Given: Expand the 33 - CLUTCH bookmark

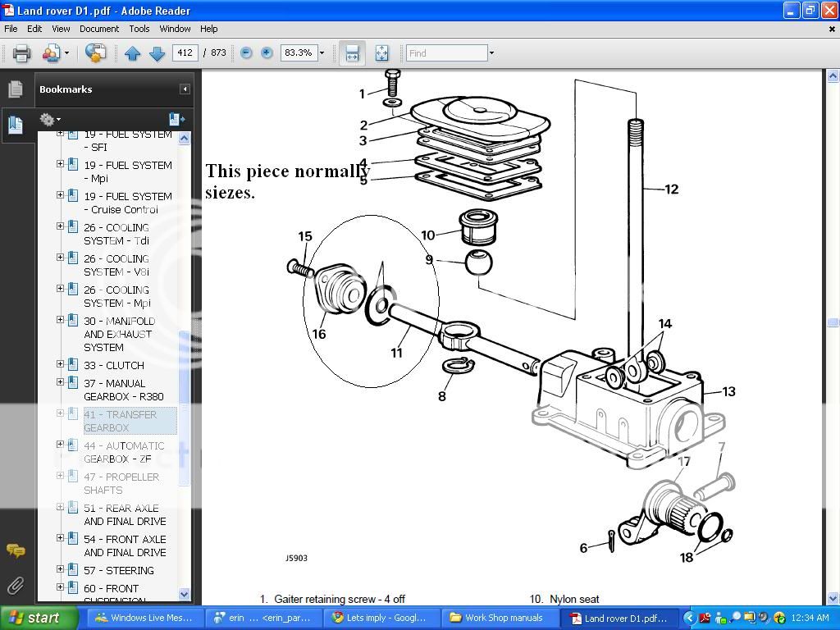Looking at the screenshot, I should 60,364.
